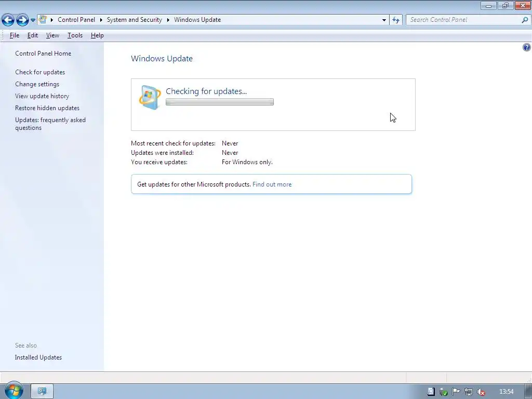
Task: Open Change settings in sidebar
Action: click(37, 84)
